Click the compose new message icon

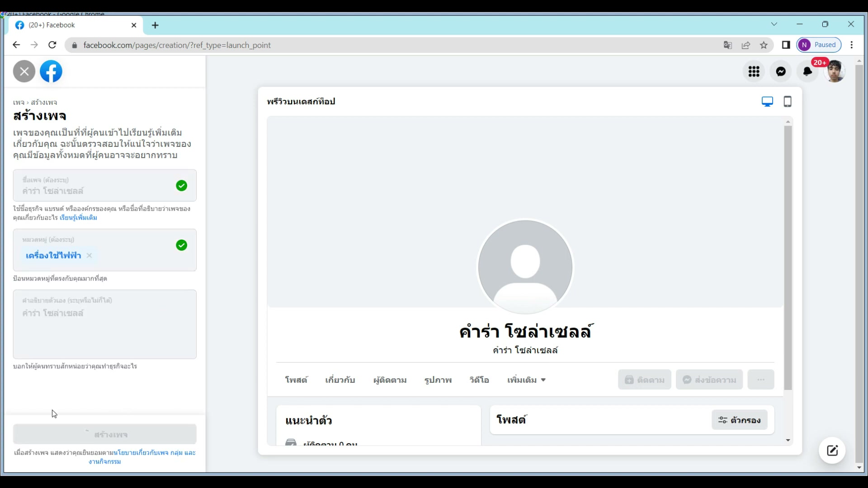(832, 450)
